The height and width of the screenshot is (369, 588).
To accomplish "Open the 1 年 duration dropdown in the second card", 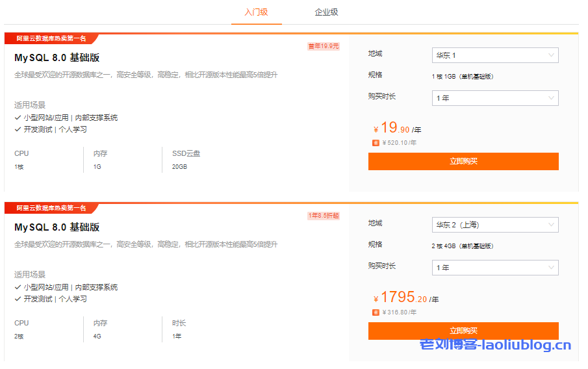I will click(495, 268).
